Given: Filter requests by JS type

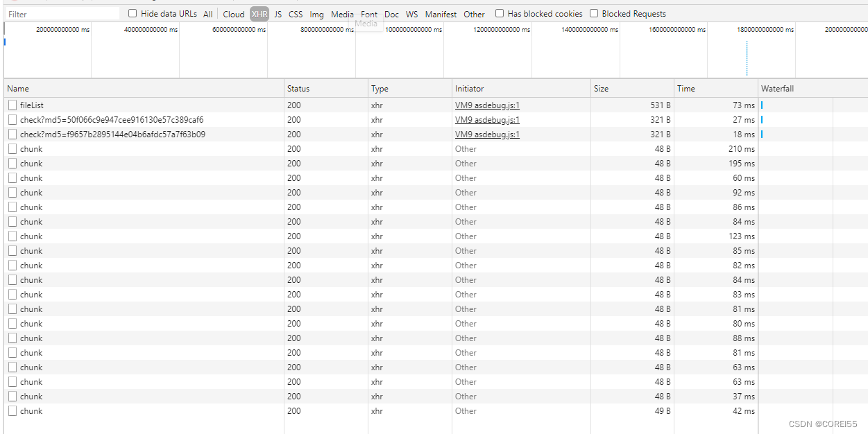Looking at the screenshot, I should [278, 14].
